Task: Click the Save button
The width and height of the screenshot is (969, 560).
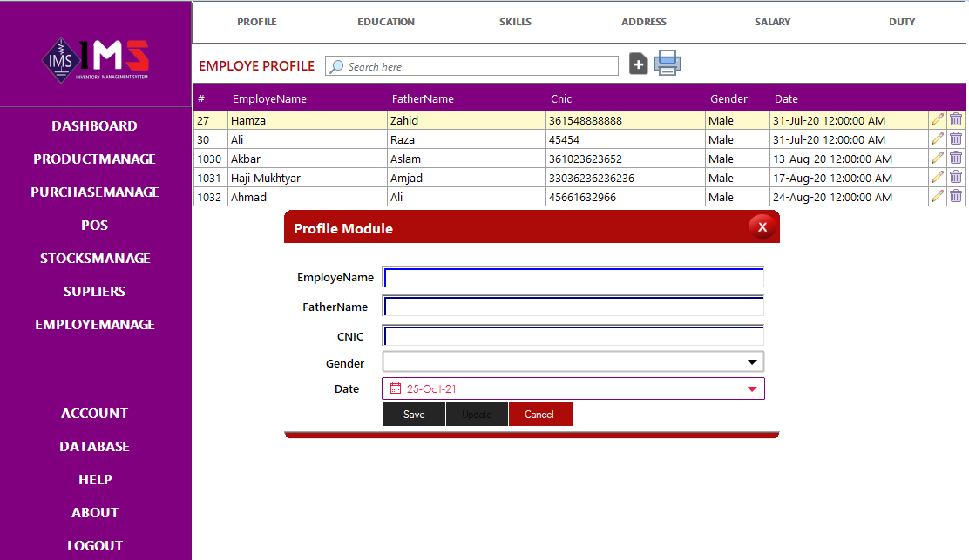Action: 414,415
